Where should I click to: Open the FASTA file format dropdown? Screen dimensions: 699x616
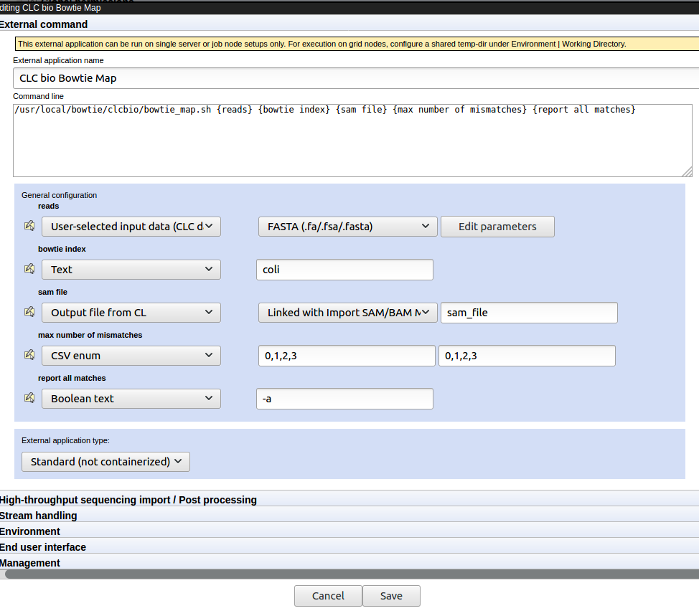(347, 226)
